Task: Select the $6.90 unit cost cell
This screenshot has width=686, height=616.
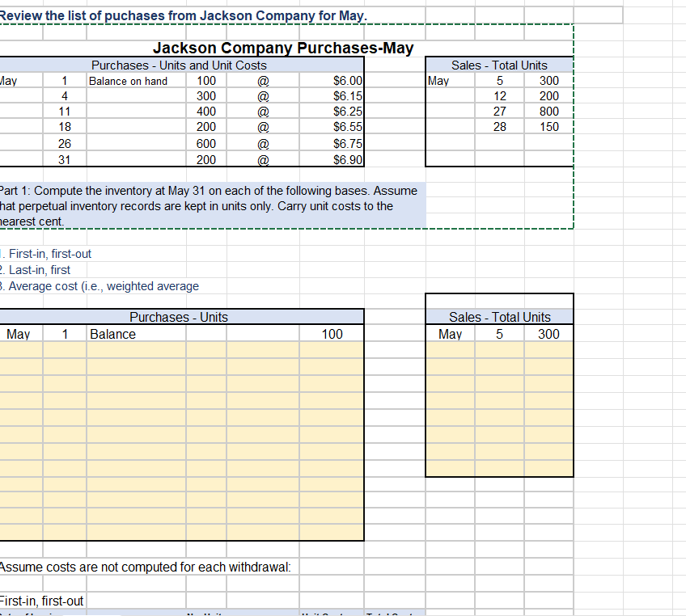Action: [332, 159]
